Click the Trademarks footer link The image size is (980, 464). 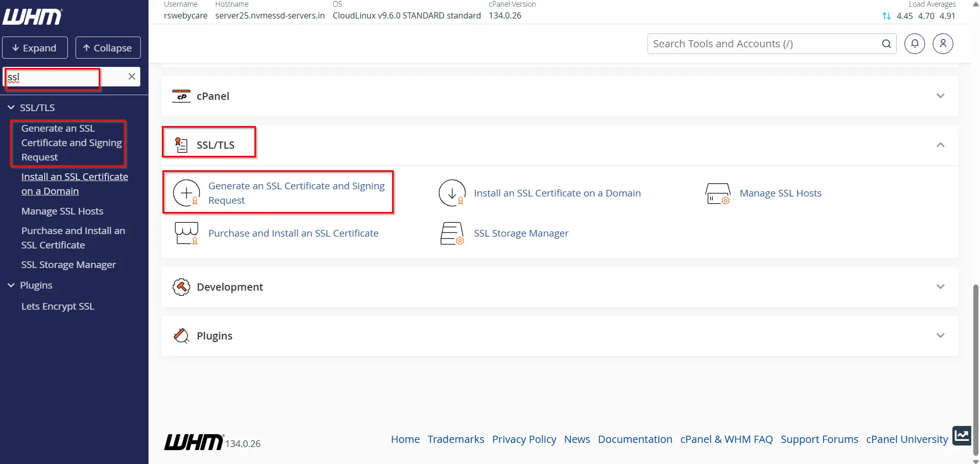(x=456, y=439)
